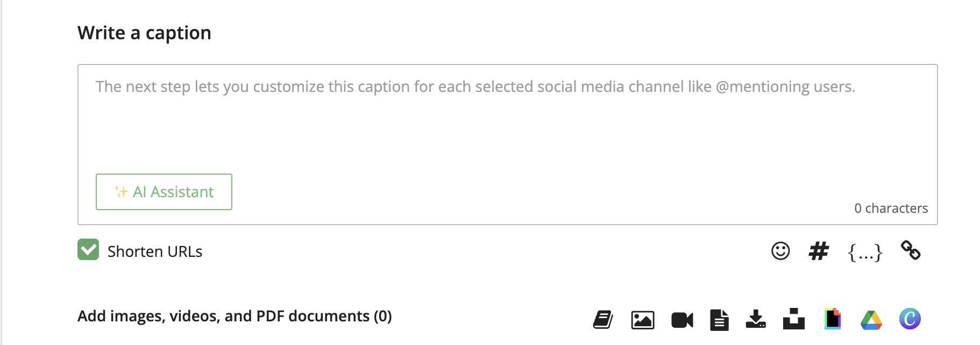Screen dimensions: 980x345
Task: Click the chain link icon
Action: [911, 250]
